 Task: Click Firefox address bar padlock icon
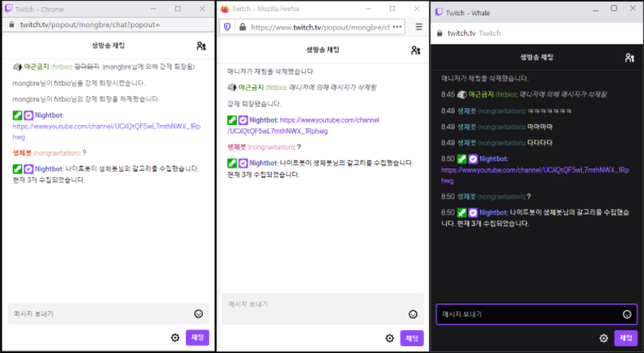[x=242, y=27]
